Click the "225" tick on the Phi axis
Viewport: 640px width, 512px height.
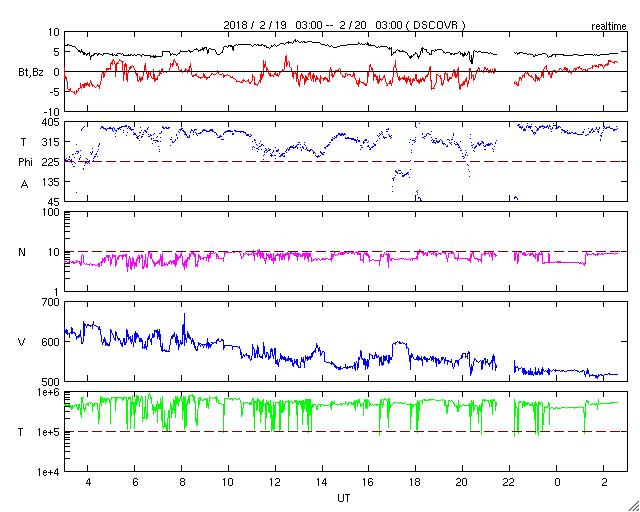tap(51, 162)
